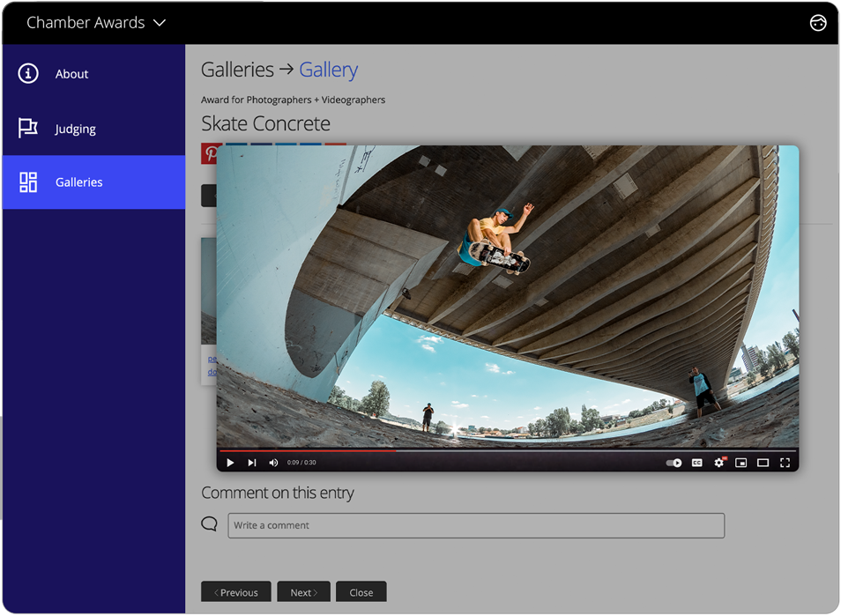Select About from the sidebar
The width and height of the screenshot is (841, 616).
[x=71, y=74]
